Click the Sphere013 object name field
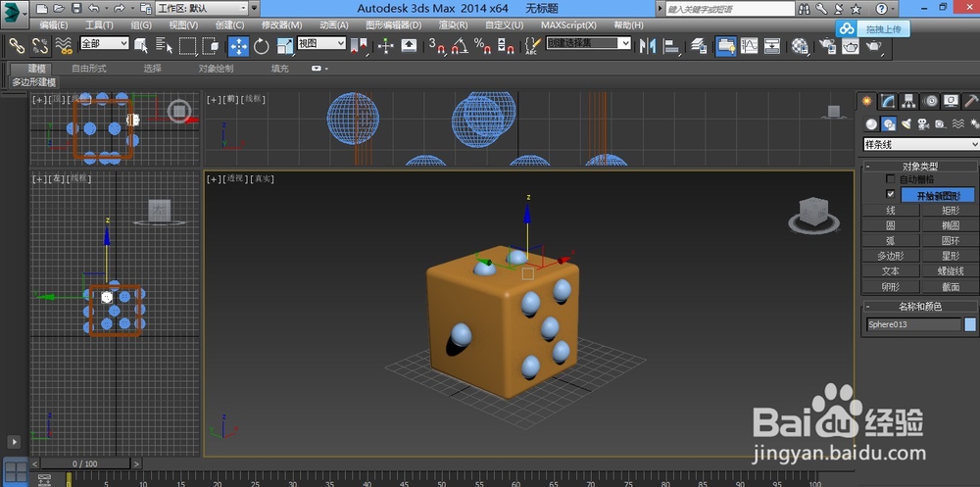 913,324
